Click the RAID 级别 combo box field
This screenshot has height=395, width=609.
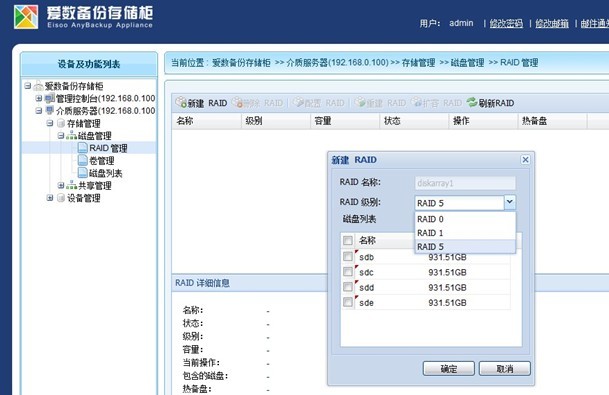pos(459,203)
